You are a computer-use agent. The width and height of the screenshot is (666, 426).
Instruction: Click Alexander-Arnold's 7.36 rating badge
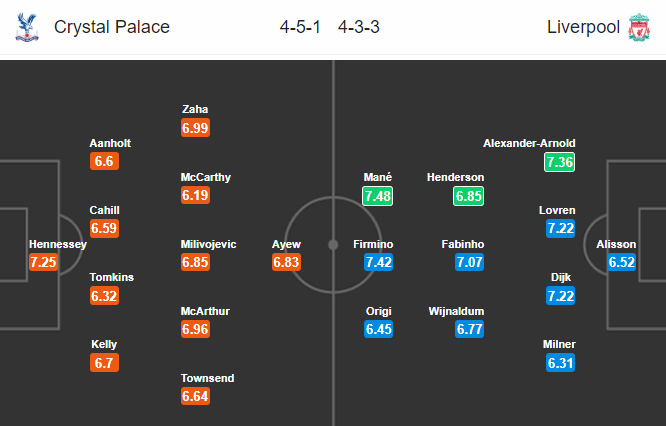point(560,162)
